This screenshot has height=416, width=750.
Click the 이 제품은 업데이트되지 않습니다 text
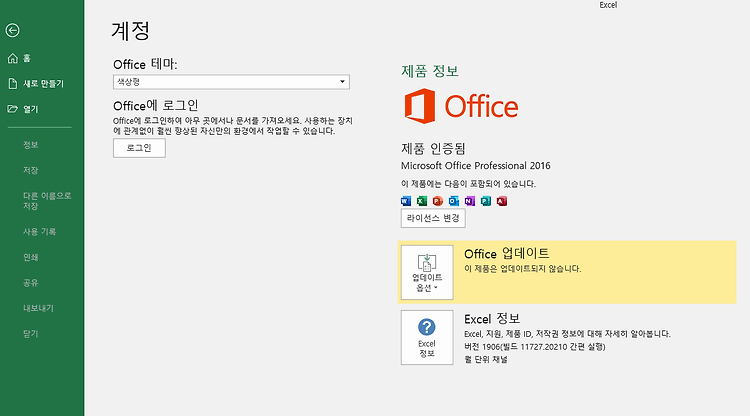[x=522, y=269]
